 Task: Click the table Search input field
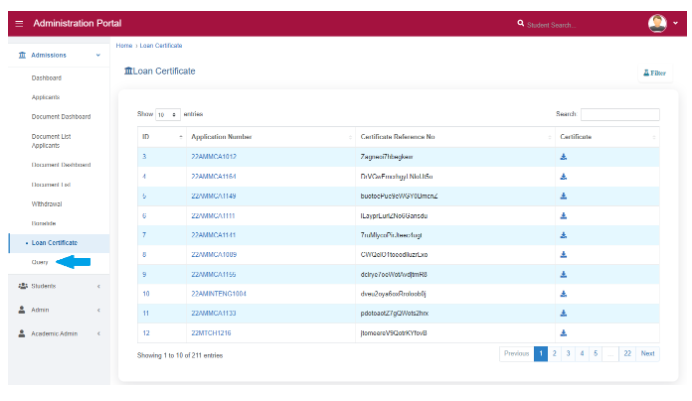[x=619, y=115]
